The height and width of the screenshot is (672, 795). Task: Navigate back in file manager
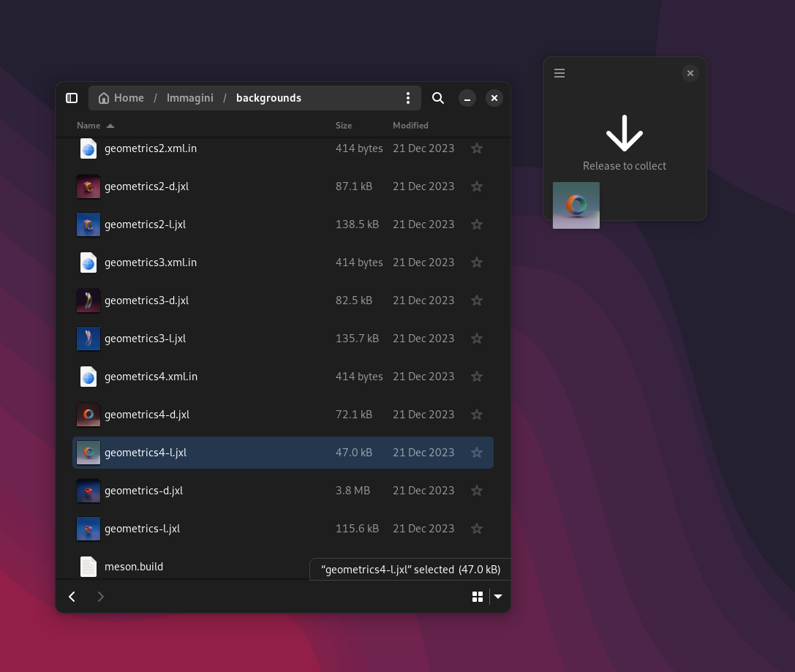72,597
